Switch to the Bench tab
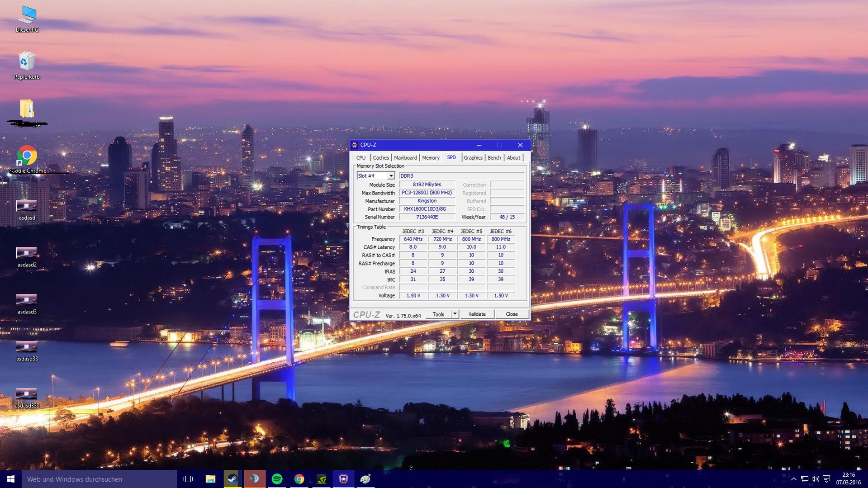Viewport: 868px width, 488px height. (494, 158)
